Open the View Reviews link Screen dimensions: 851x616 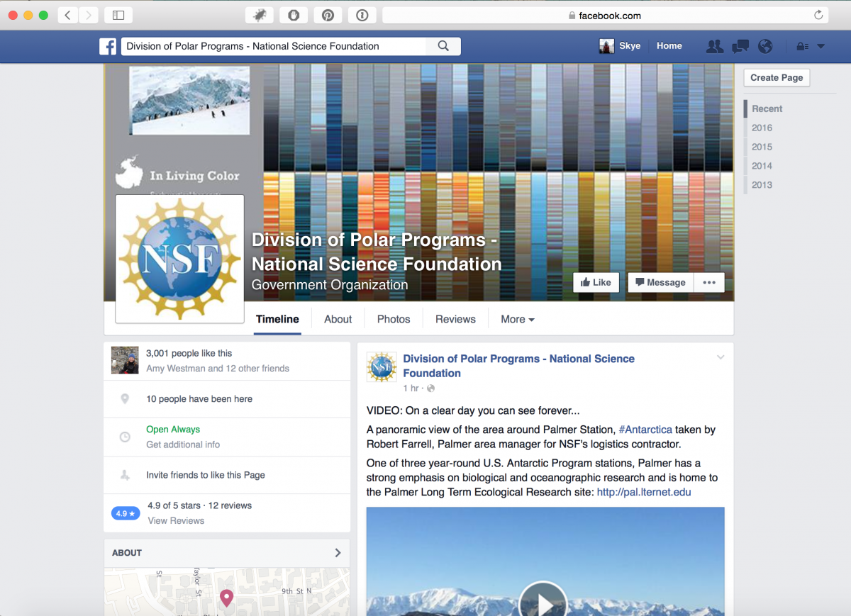(176, 520)
